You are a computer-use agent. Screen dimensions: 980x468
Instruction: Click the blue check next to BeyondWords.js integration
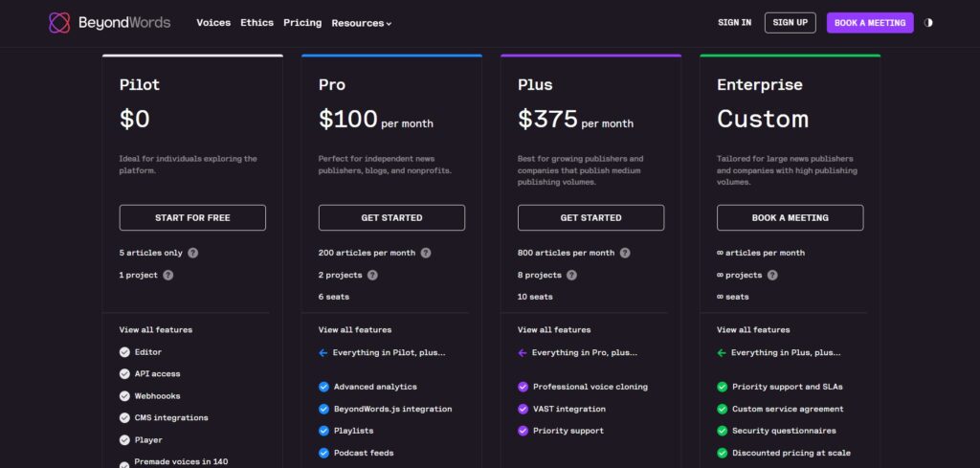(x=323, y=410)
